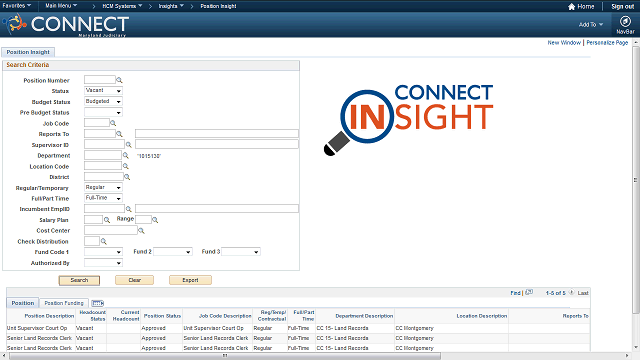Sort by Location Description column header

tap(482, 316)
